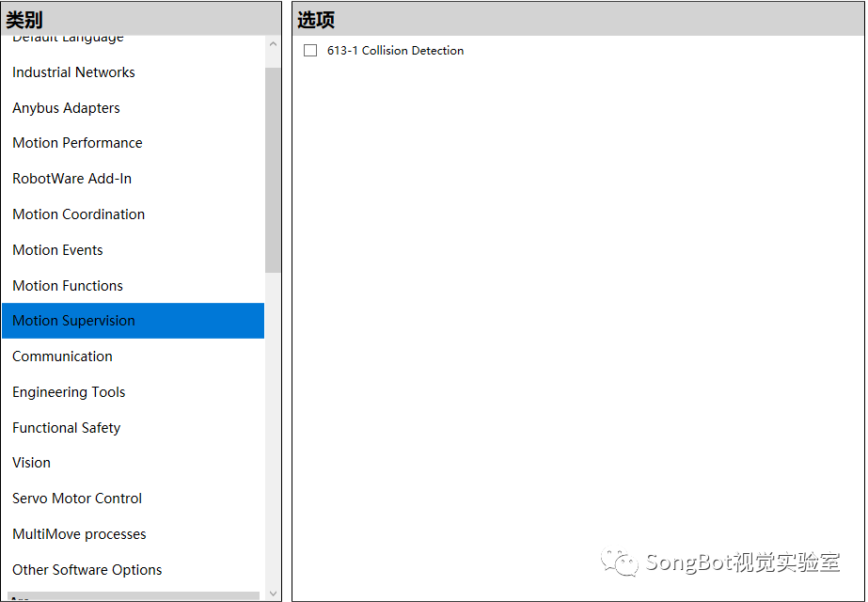Image resolution: width=868 pixels, height=602 pixels.
Task: Select Communication category
Action: [133, 356]
